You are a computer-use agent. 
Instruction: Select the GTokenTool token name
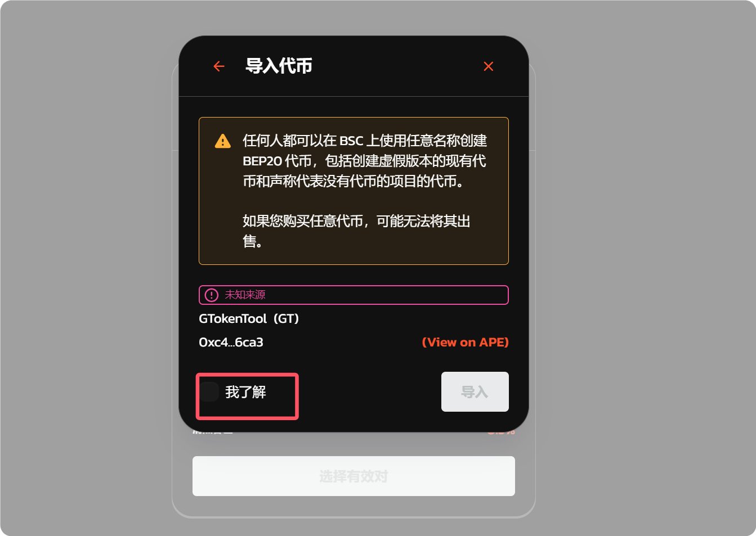point(232,318)
